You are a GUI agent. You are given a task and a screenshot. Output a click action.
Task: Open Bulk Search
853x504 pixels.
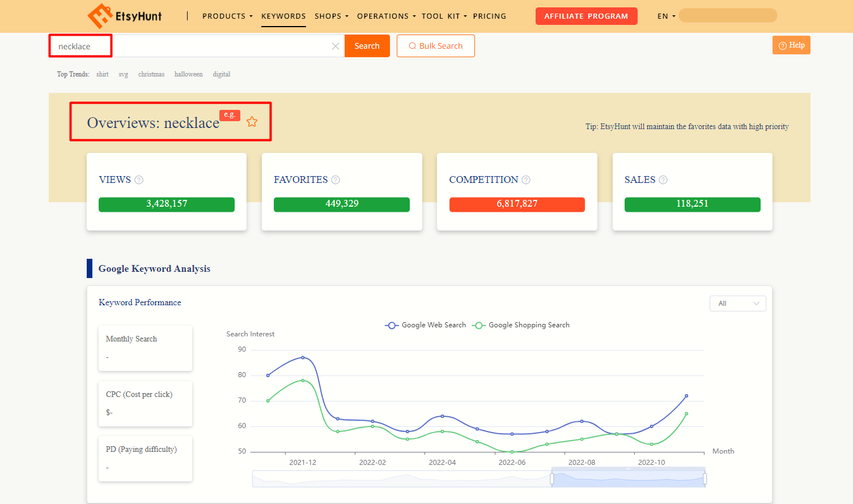tap(436, 46)
